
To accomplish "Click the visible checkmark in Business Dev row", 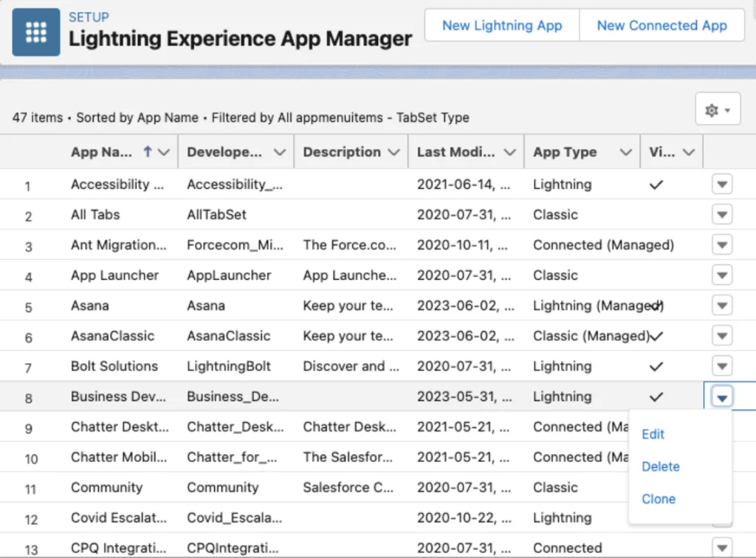I will click(656, 397).
